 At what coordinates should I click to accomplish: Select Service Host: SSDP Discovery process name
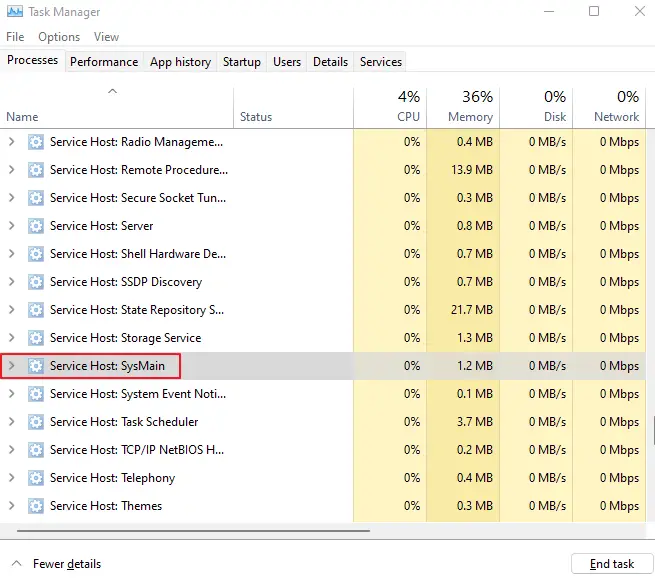126,282
